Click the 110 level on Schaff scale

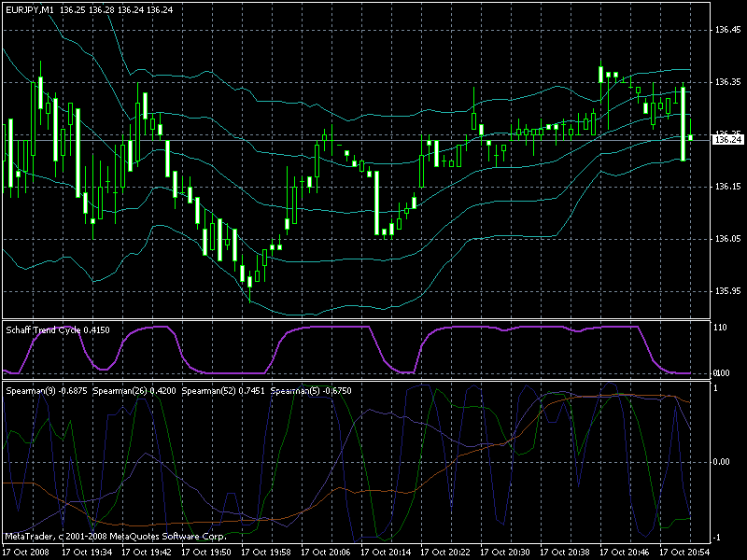(720, 328)
